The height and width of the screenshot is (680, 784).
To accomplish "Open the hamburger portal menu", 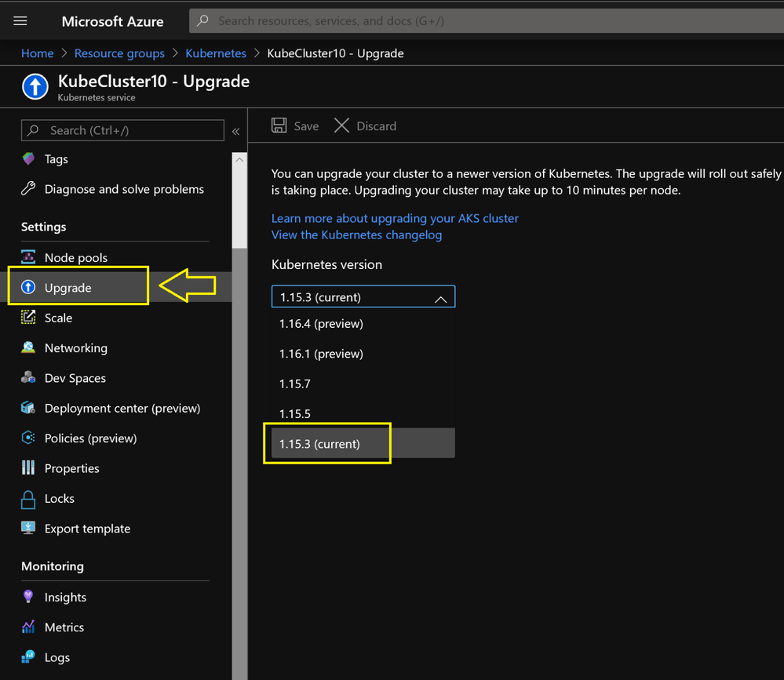I will tap(20, 21).
